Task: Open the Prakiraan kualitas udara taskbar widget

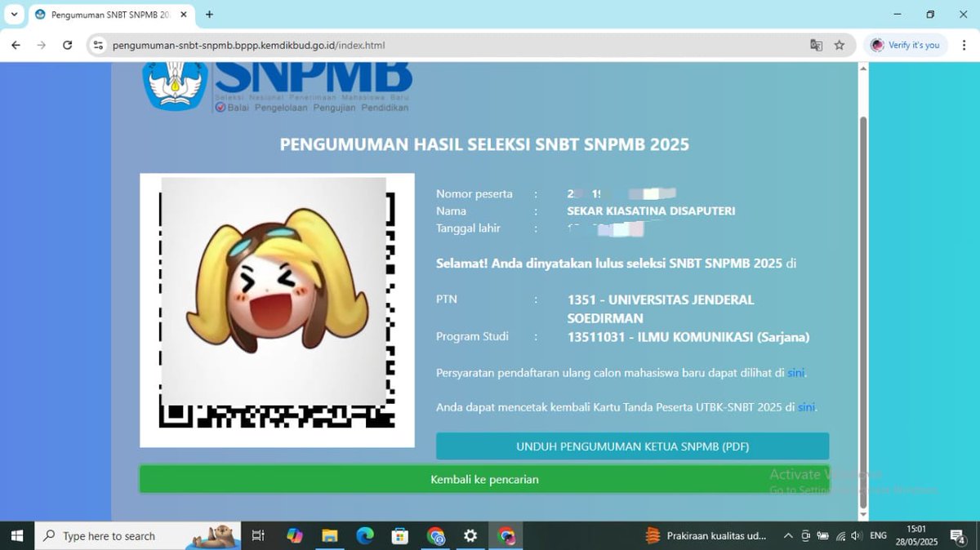Action: 707,536
